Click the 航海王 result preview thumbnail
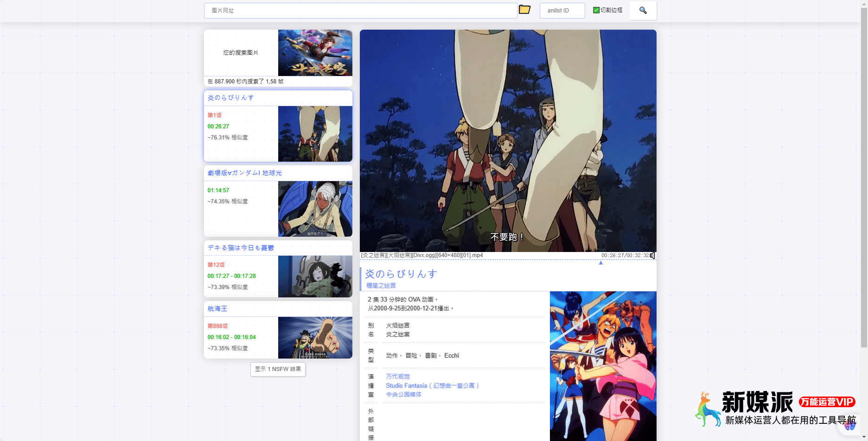 315,338
